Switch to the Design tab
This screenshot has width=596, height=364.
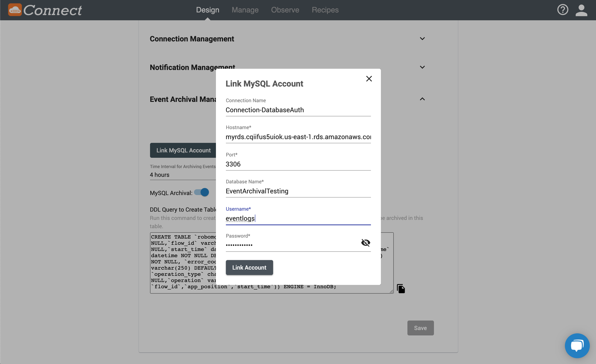tap(207, 10)
